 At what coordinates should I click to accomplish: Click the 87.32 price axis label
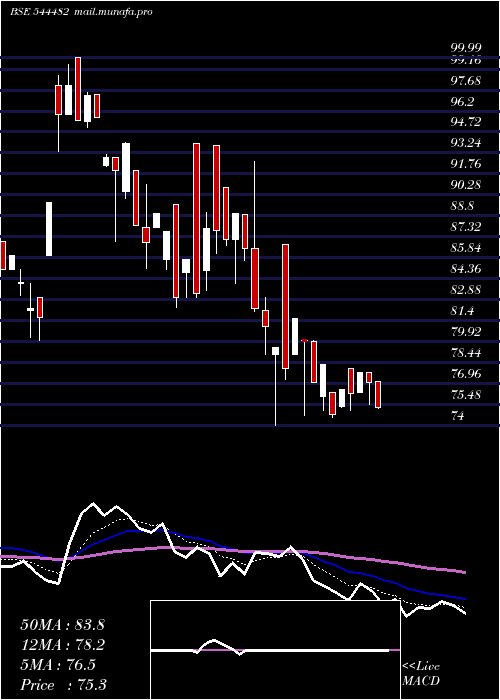pyautogui.click(x=466, y=227)
